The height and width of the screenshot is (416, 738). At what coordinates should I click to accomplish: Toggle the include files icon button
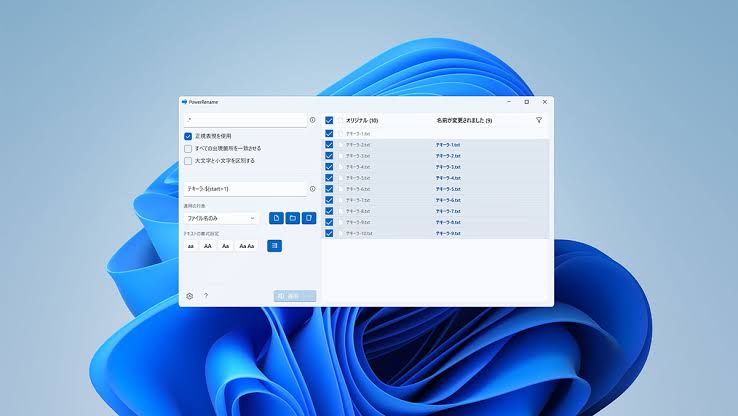pos(276,218)
